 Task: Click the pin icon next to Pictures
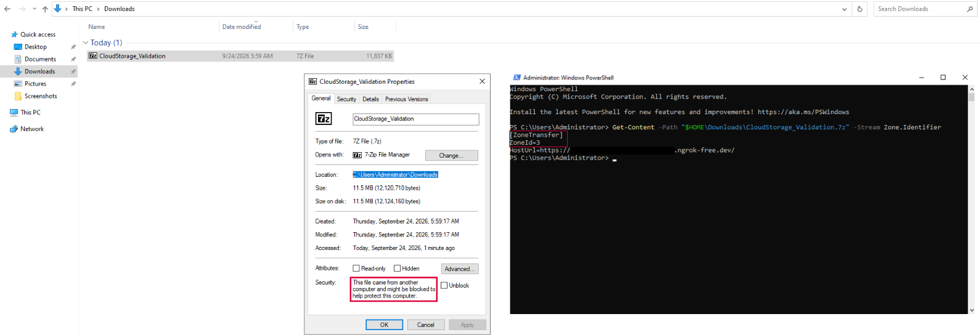click(x=73, y=84)
